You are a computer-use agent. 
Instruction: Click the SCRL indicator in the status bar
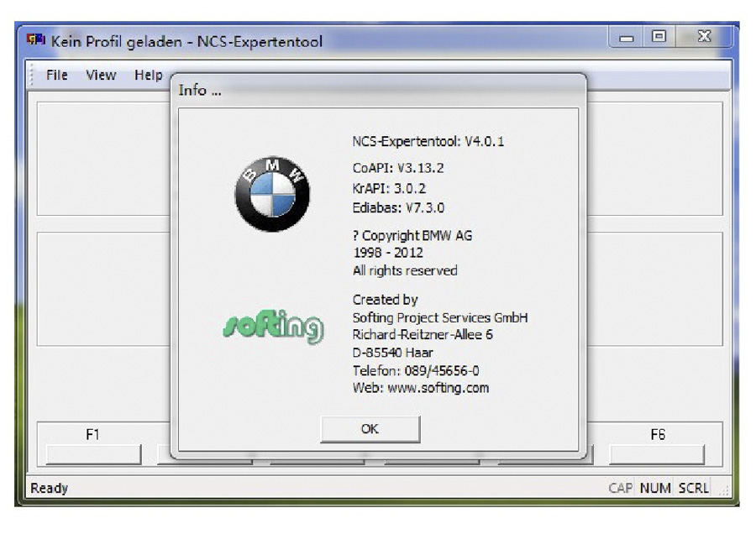694,488
